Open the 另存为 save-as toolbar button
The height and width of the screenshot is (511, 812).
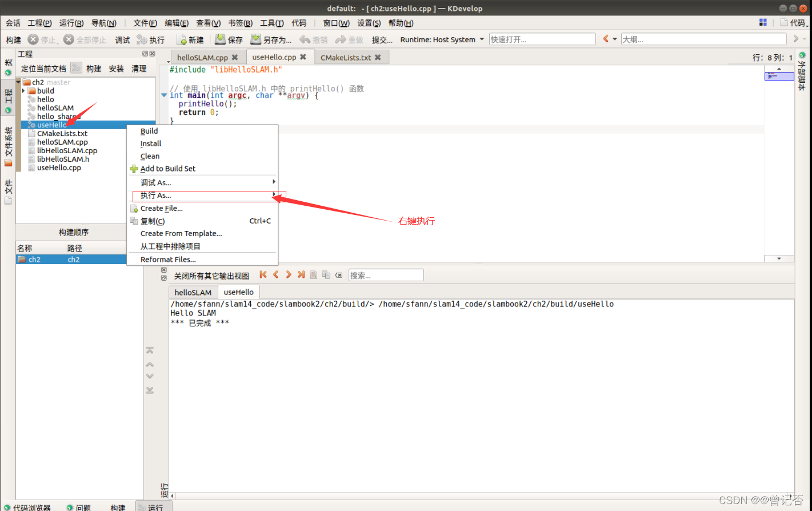[271, 39]
